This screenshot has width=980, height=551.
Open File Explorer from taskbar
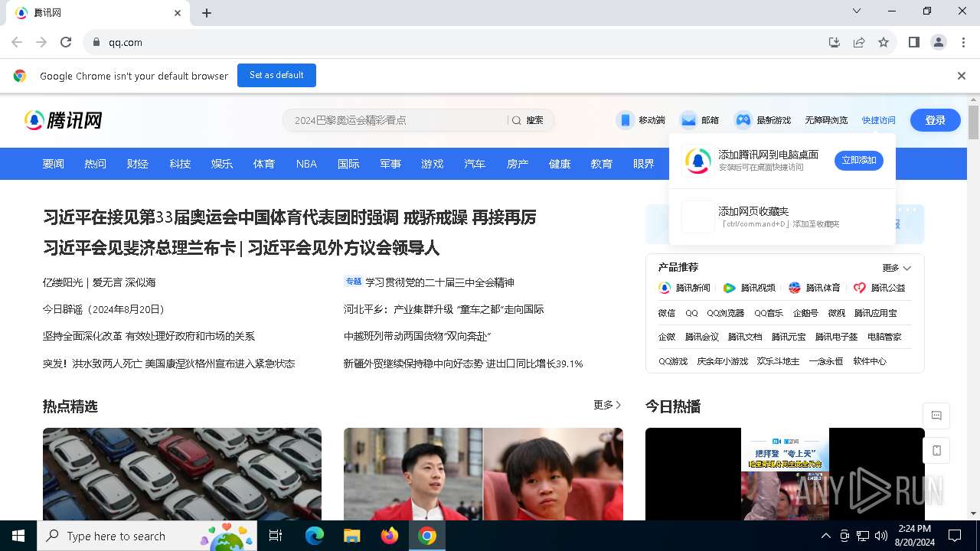(x=351, y=536)
